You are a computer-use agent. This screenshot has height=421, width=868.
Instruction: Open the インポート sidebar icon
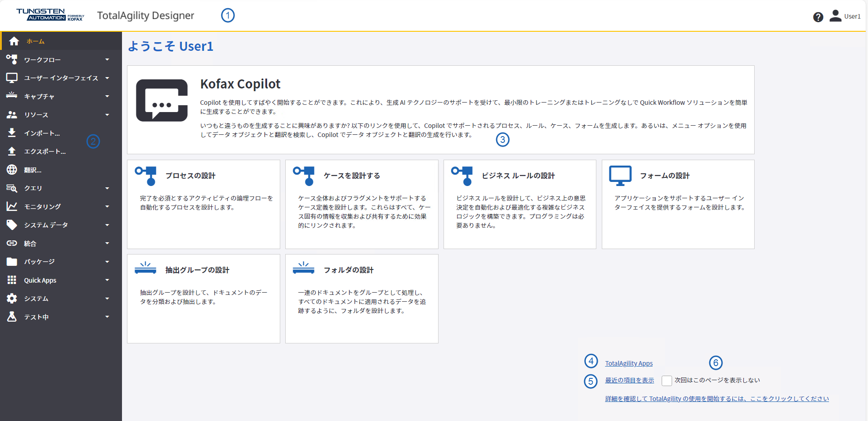12,133
